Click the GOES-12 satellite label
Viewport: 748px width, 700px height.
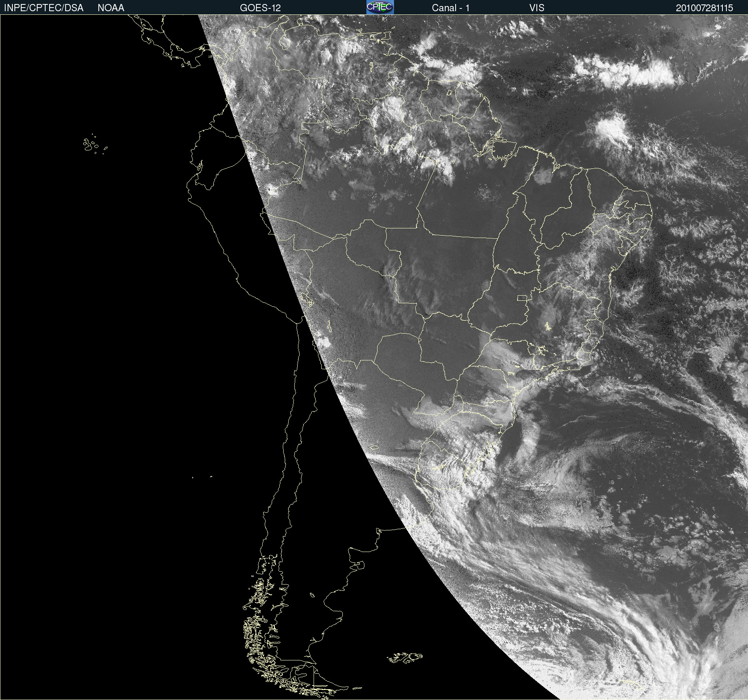pyautogui.click(x=260, y=8)
